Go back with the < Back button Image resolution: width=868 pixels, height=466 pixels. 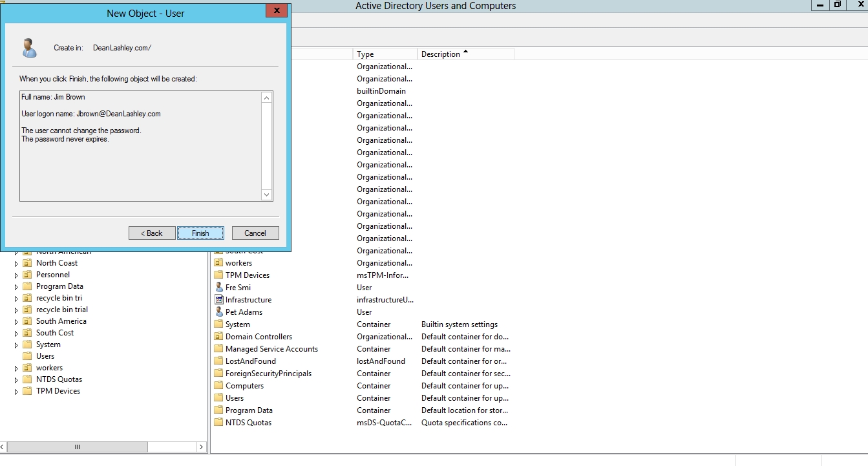pyautogui.click(x=152, y=233)
